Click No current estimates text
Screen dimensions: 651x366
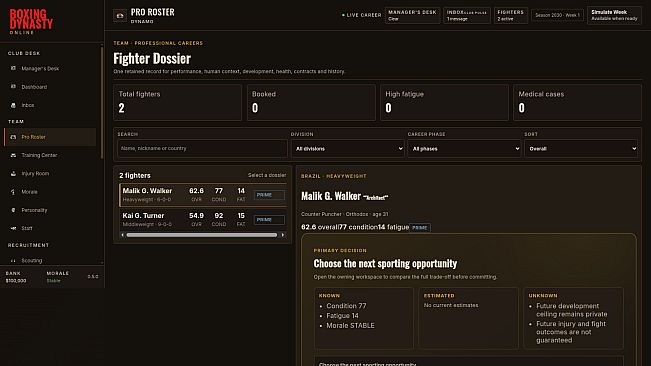pos(451,305)
